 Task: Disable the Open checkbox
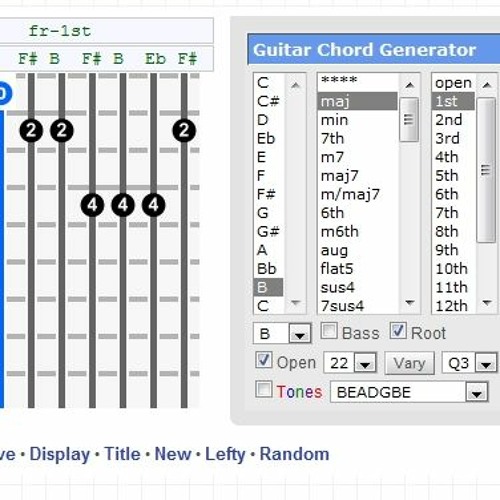point(264,360)
